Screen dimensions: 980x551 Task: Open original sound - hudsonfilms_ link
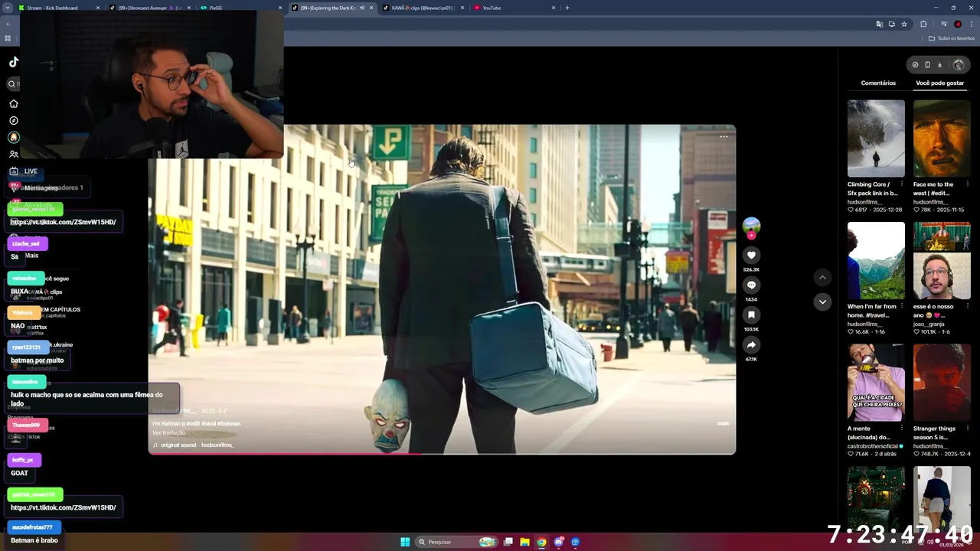193,445
